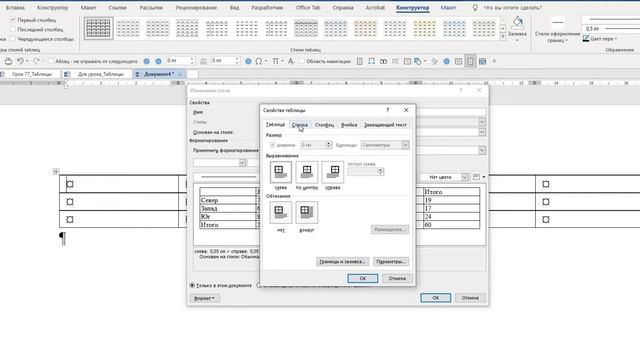Check the Чередующиеся столбцы checkbox
The height and width of the screenshot is (360, 640).
[13, 39]
